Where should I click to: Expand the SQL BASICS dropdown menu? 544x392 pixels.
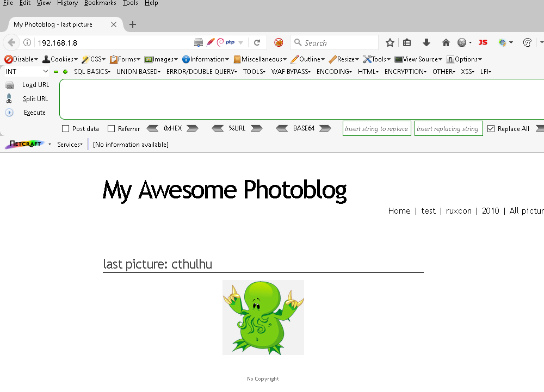[92, 72]
